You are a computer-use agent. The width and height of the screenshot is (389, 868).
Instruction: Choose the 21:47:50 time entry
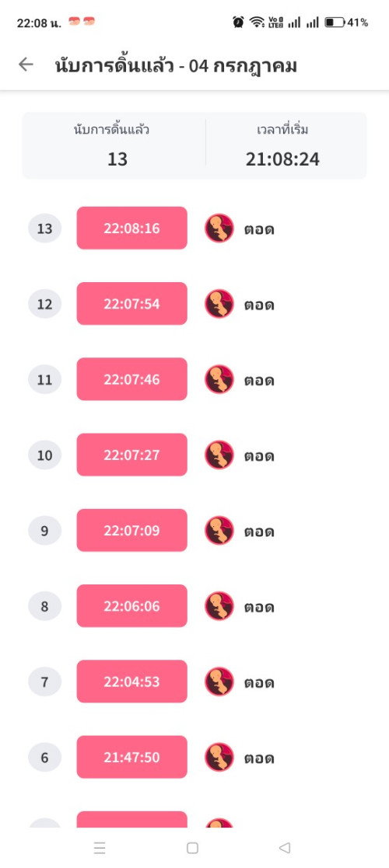(x=132, y=758)
